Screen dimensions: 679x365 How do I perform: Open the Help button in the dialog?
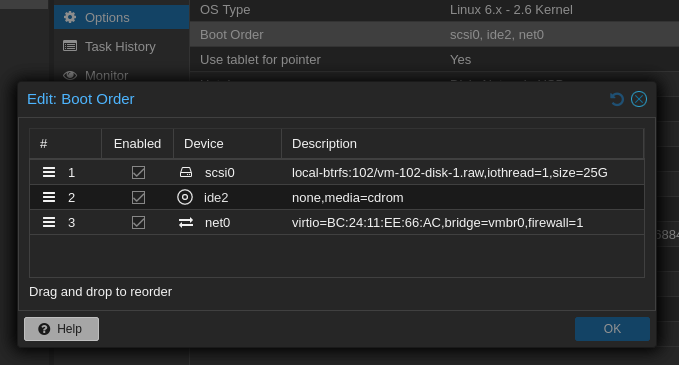click(61, 329)
